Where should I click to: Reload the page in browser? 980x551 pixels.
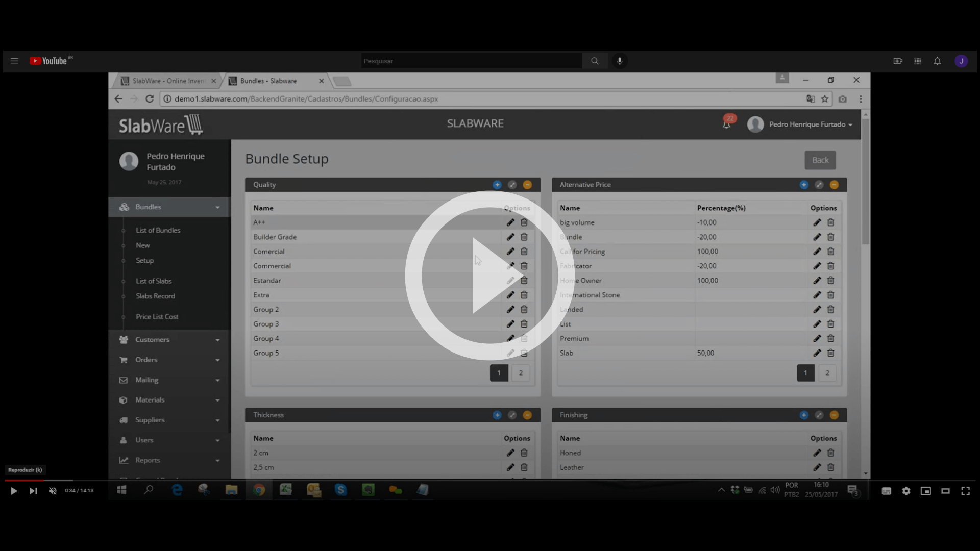pyautogui.click(x=150, y=99)
